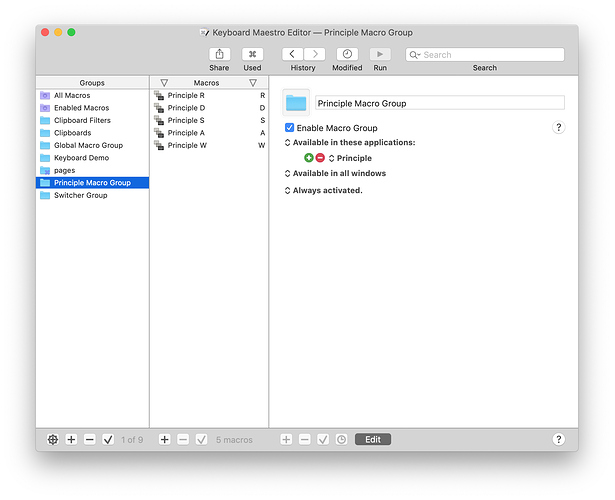Viewport: 615px width, 500px height.
Task: Remove application with red minus
Action: tap(320, 158)
